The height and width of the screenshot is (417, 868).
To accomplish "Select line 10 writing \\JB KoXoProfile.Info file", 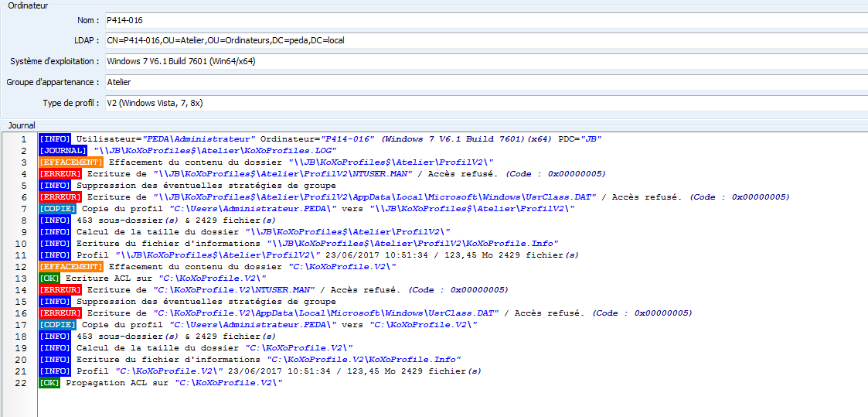I will point(298,244).
